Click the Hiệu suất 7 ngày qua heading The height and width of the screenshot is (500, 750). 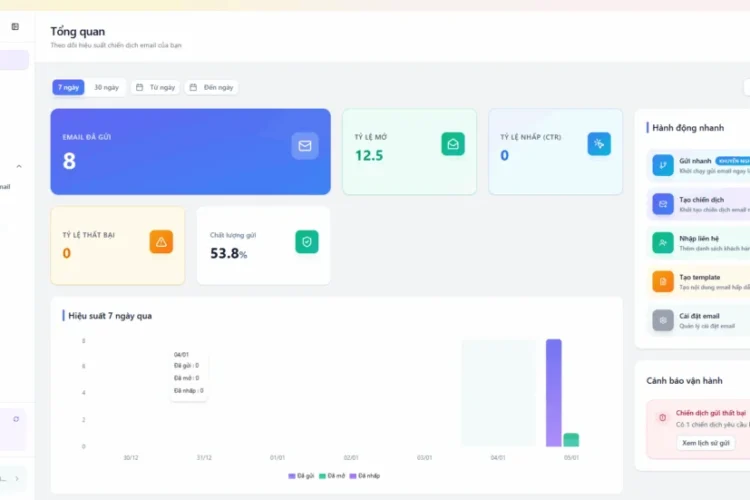(110, 316)
